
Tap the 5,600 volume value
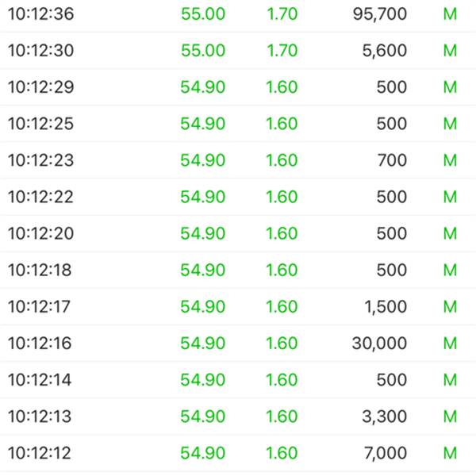384,51
